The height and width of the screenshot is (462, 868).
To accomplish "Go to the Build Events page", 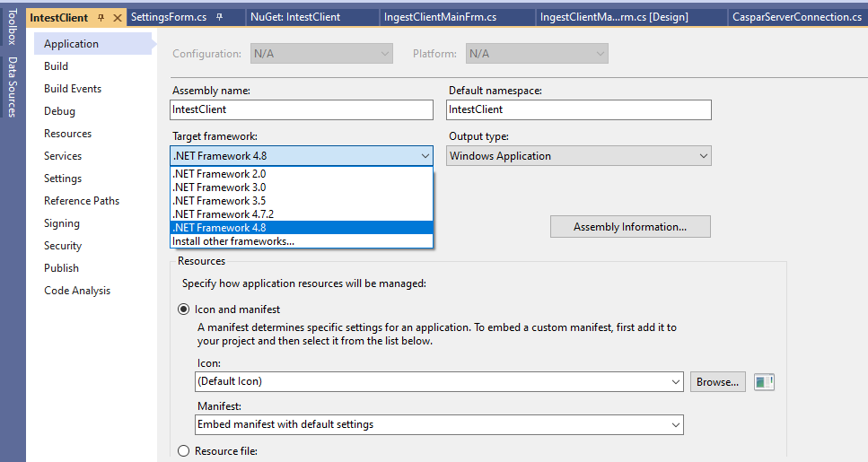I will [x=73, y=89].
